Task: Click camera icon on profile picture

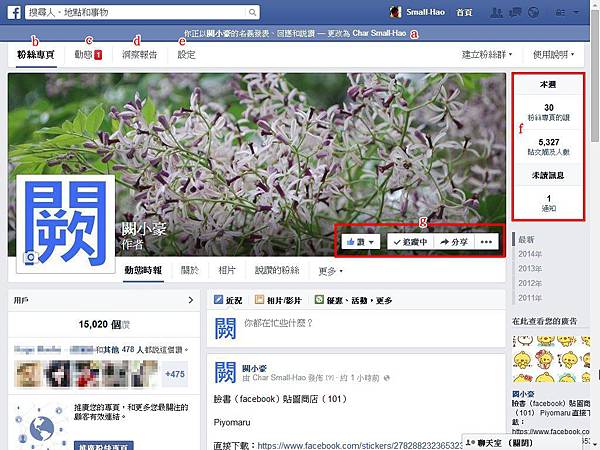Action: point(30,258)
